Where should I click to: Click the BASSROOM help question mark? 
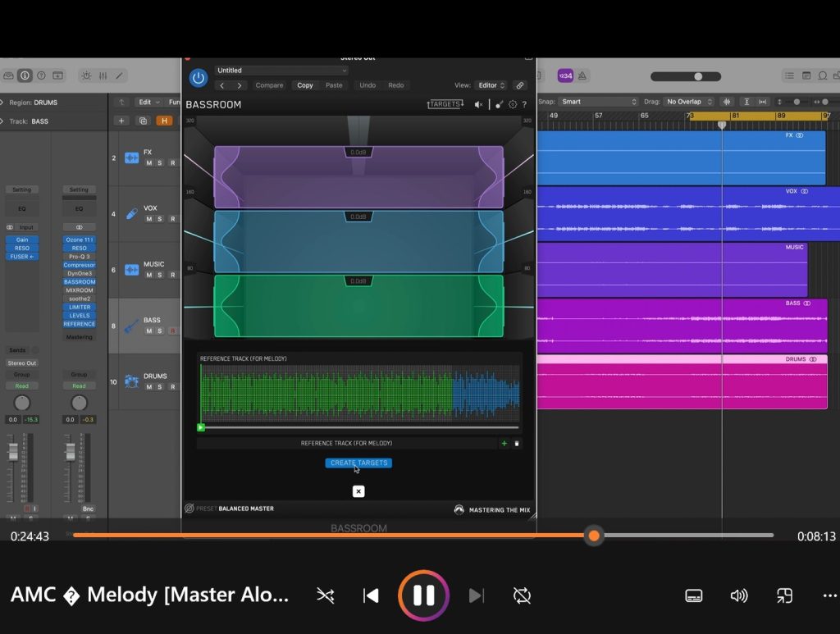point(524,105)
